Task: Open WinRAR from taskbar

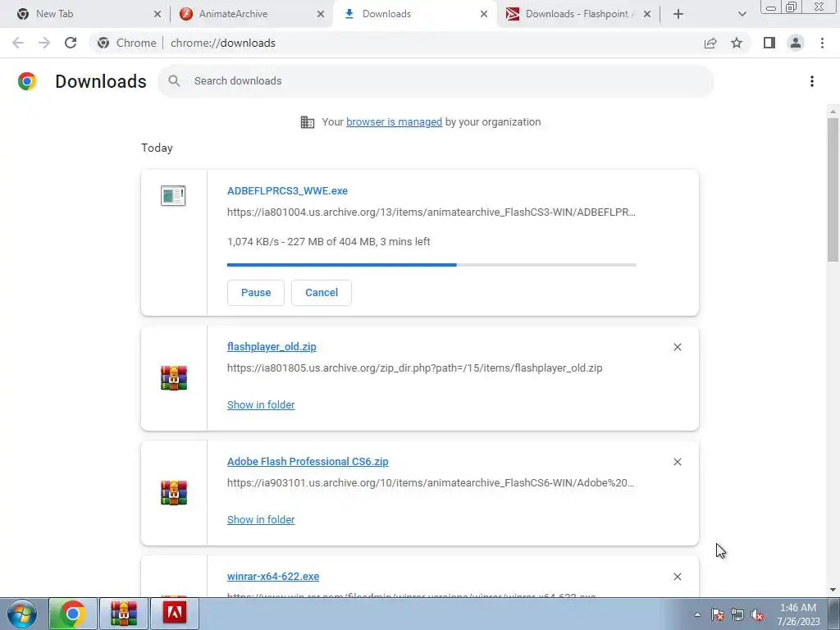Action: click(124, 614)
